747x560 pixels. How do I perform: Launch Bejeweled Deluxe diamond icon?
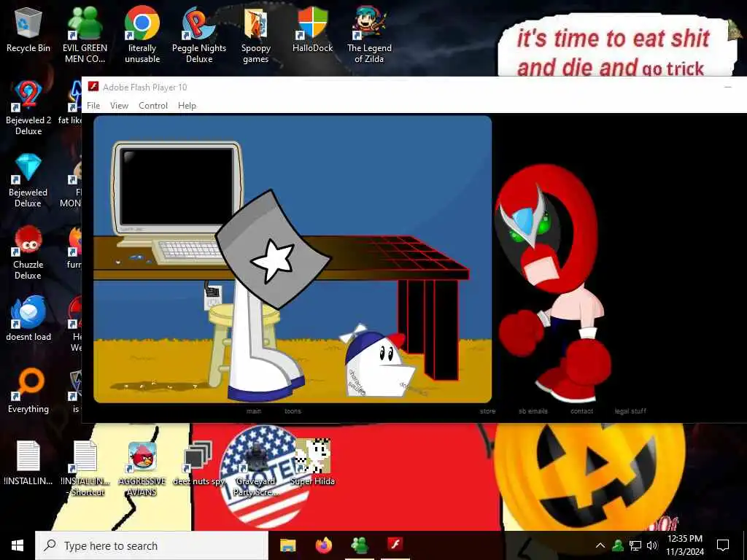(x=28, y=180)
